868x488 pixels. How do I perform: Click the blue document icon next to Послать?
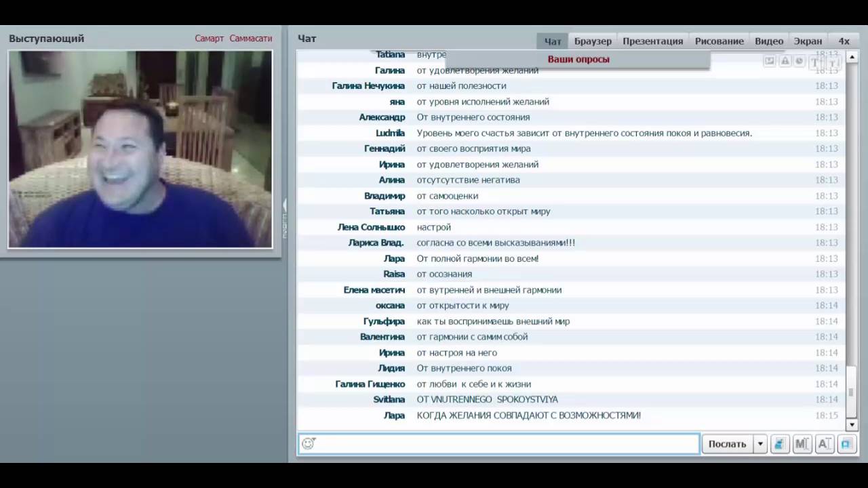click(780, 444)
